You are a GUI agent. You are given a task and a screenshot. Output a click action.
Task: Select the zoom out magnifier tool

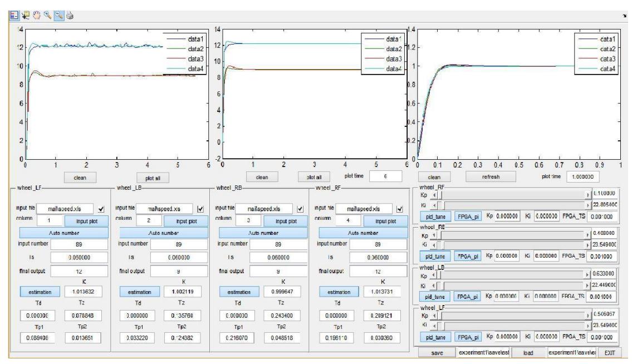point(59,16)
